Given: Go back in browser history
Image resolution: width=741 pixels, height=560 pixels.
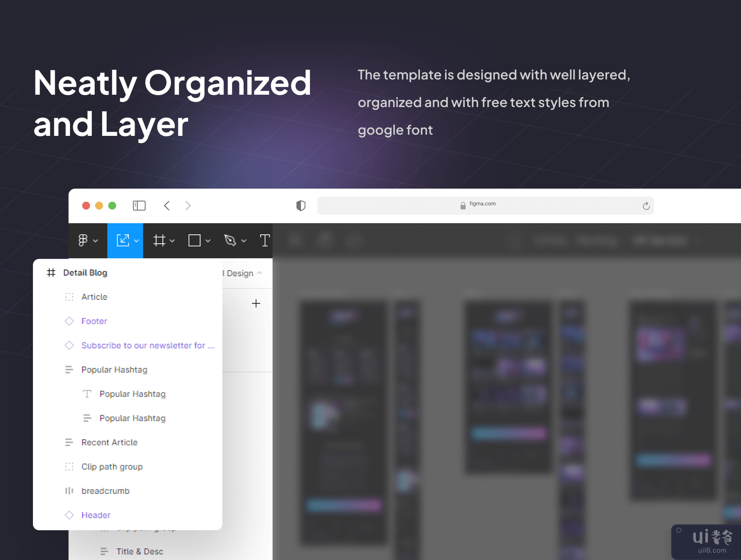Looking at the screenshot, I should pos(167,205).
